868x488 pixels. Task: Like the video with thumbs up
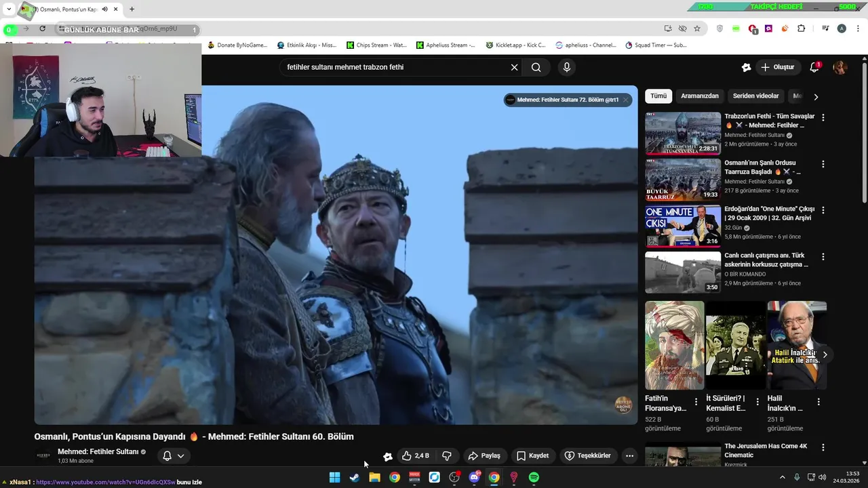click(415, 455)
